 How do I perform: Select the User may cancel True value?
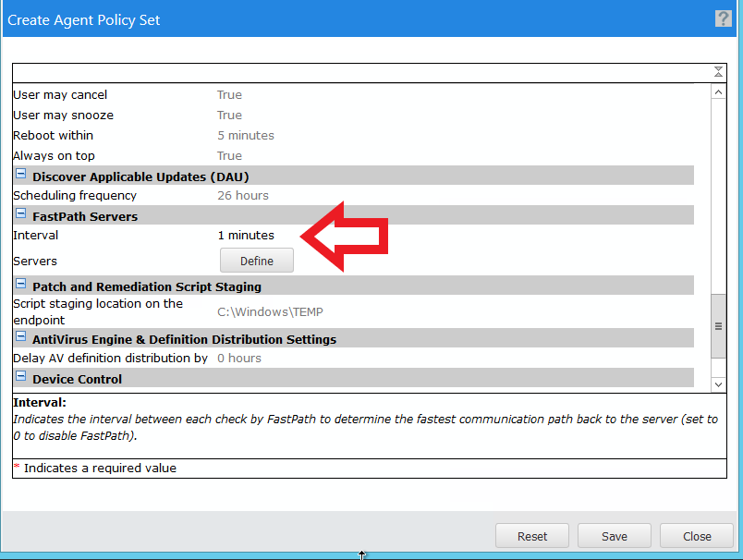click(x=229, y=95)
